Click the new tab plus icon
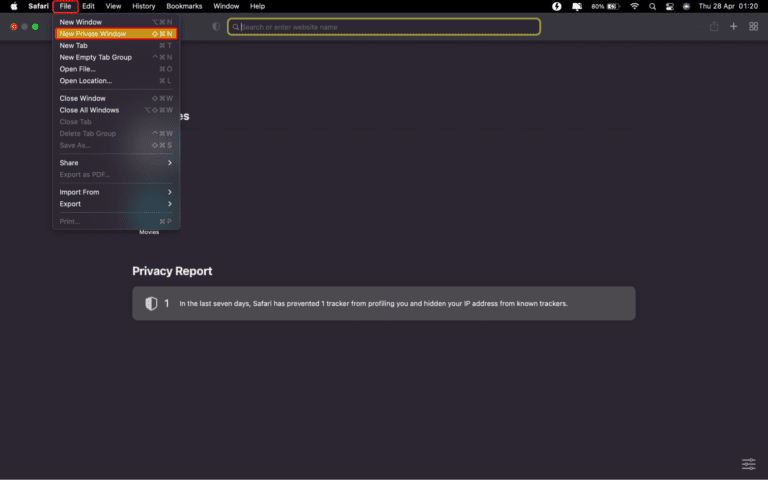This screenshot has height=480, width=768. pyautogui.click(x=733, y=27)
